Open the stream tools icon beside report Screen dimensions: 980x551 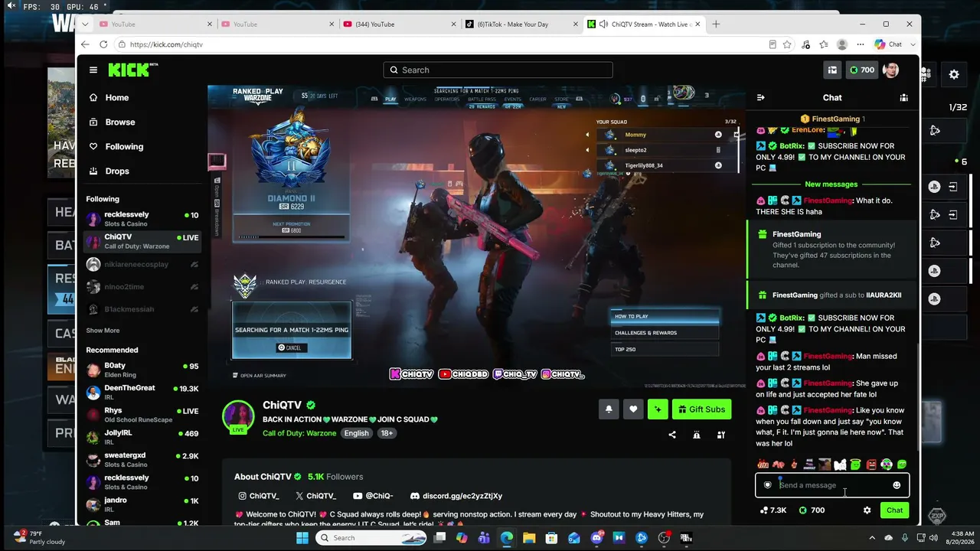click(721, 435)
